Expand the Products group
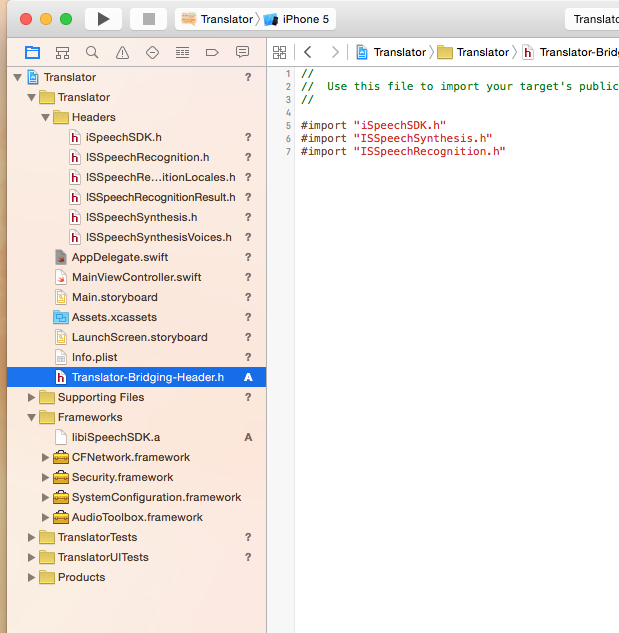 tap(31, 577)
